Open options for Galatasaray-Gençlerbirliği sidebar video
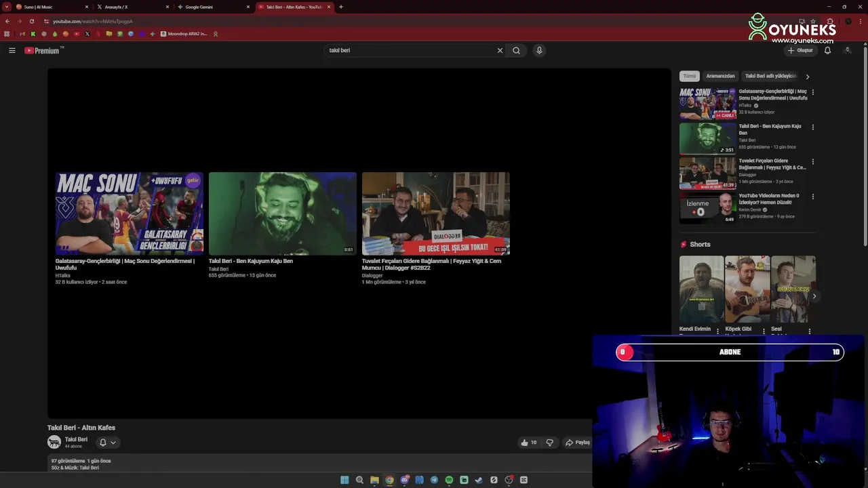 (813, 92)
